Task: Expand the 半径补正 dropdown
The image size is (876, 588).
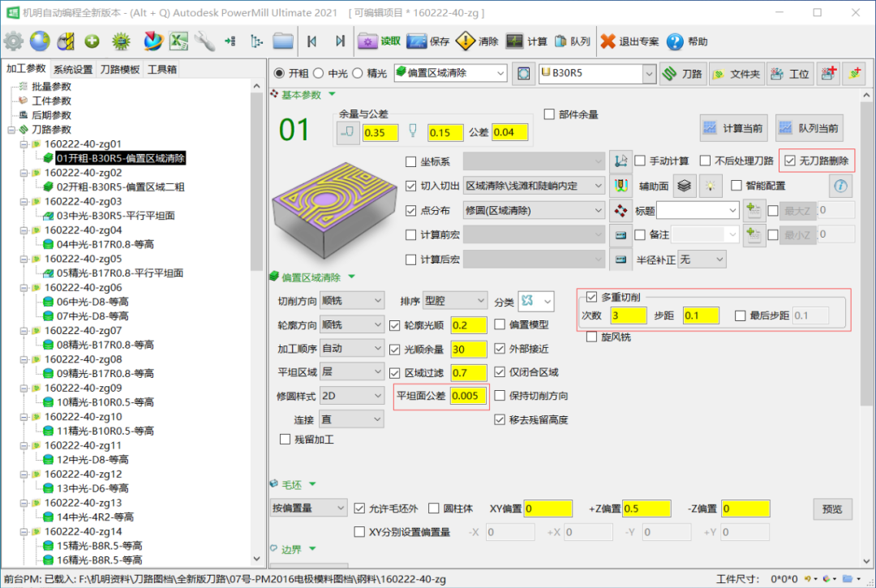Action: point(702,260)
